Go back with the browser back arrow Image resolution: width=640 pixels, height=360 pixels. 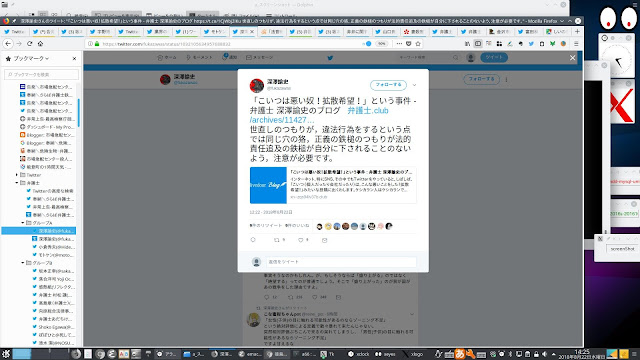click(x=8, y=44)
